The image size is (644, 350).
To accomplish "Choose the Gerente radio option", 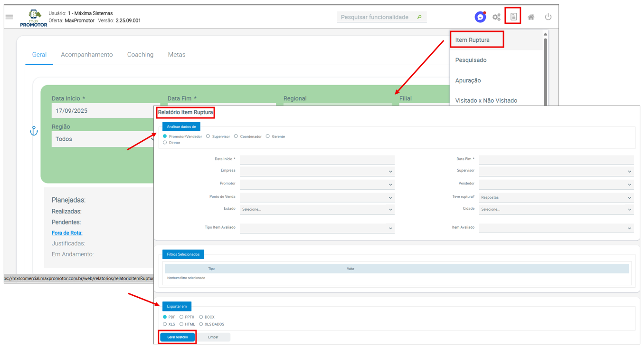I will tap(268, 136).
